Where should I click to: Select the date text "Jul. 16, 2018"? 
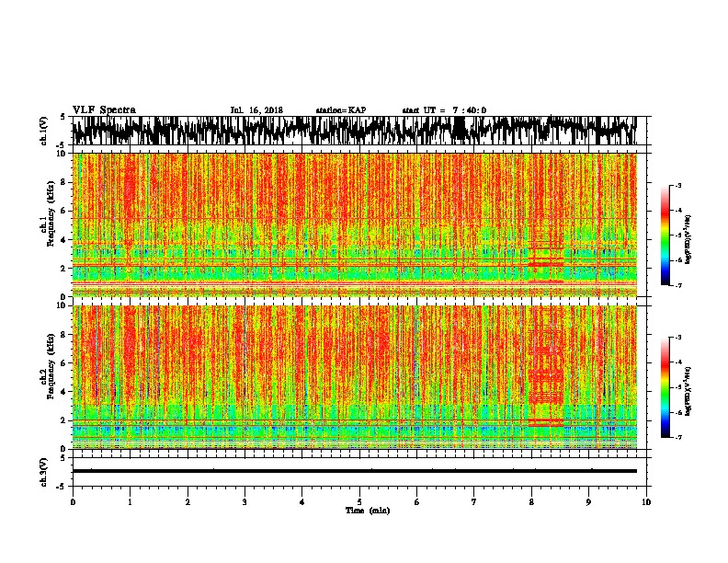click(x=256, y=110)
